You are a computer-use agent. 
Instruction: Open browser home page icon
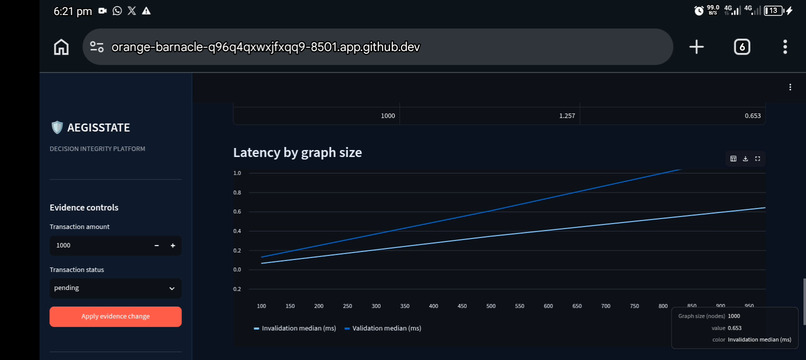tap(61, 47)
